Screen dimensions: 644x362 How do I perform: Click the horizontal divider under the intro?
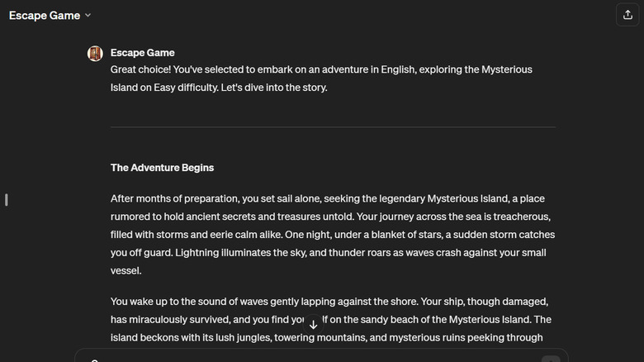click(333, 127)
